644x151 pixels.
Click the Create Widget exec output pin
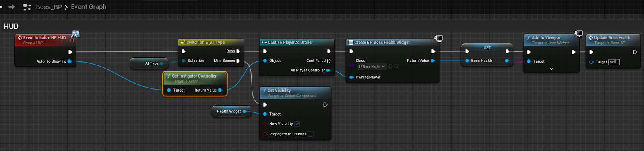coord(433,51)
